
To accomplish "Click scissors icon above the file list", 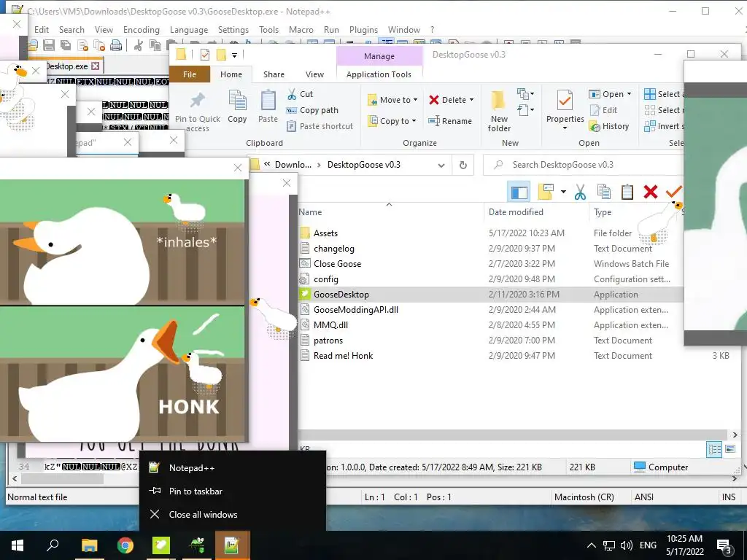I will [x=580, y=192].
